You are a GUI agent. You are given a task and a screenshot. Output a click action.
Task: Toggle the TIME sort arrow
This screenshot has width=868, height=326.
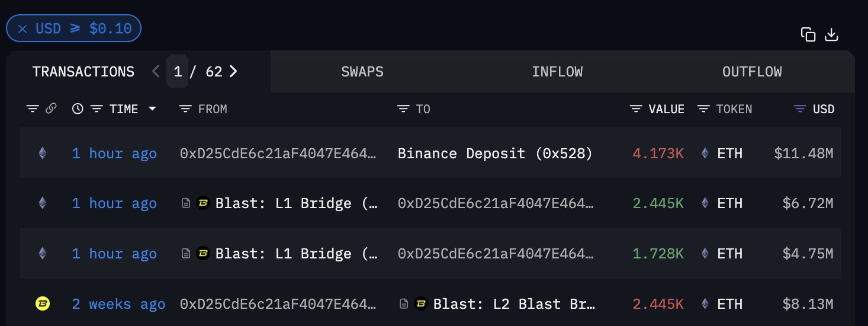[x=153, y=109]
